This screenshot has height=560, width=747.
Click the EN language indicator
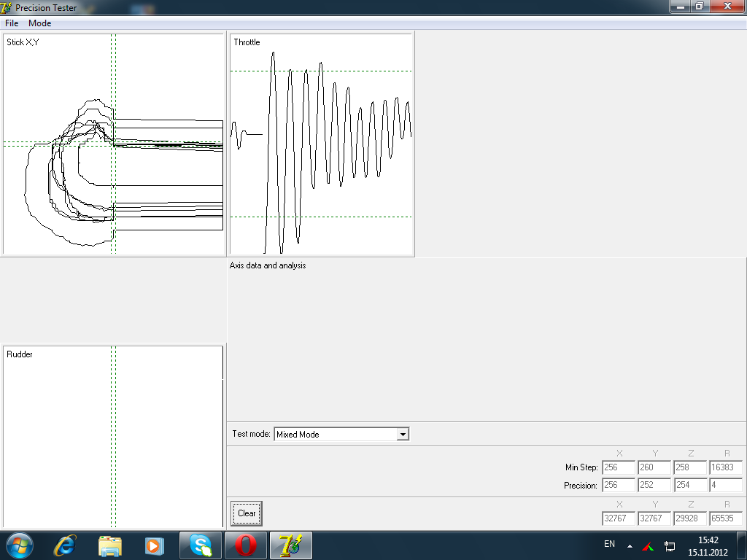[609, 544]
